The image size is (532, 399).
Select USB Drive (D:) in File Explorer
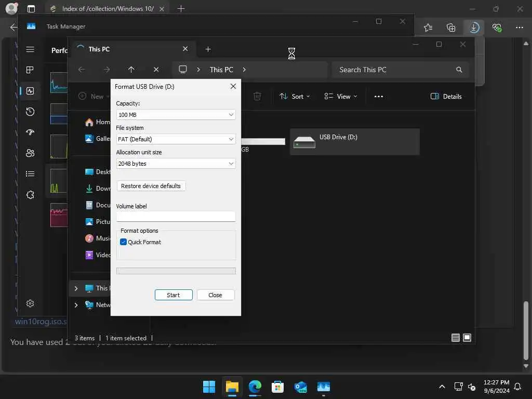(x=354, y=142)
